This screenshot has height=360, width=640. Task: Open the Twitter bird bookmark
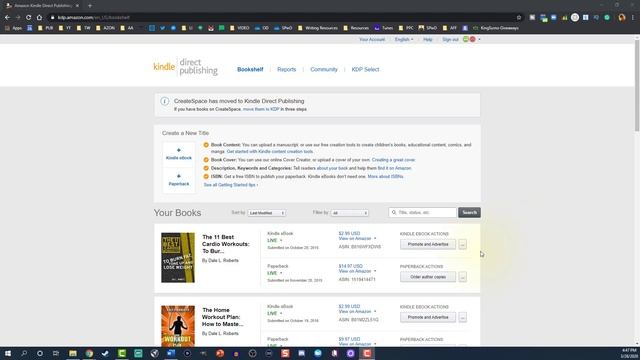tap(162, 28)
